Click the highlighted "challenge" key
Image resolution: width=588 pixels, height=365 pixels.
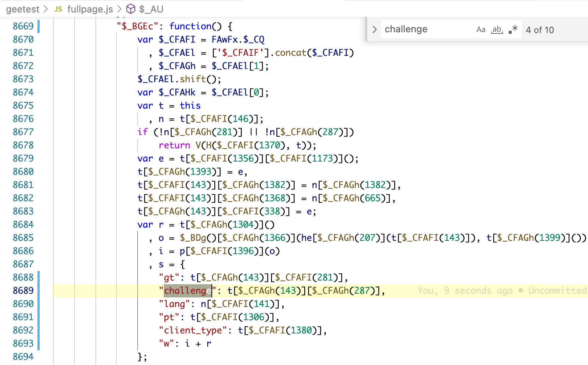188,290
